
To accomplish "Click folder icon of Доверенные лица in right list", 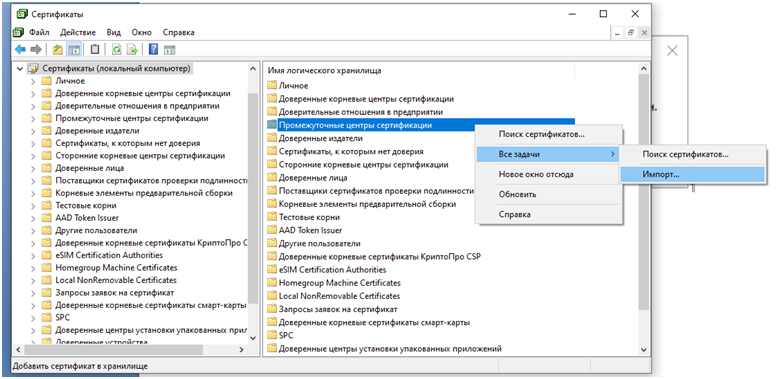I will (272, 177).
